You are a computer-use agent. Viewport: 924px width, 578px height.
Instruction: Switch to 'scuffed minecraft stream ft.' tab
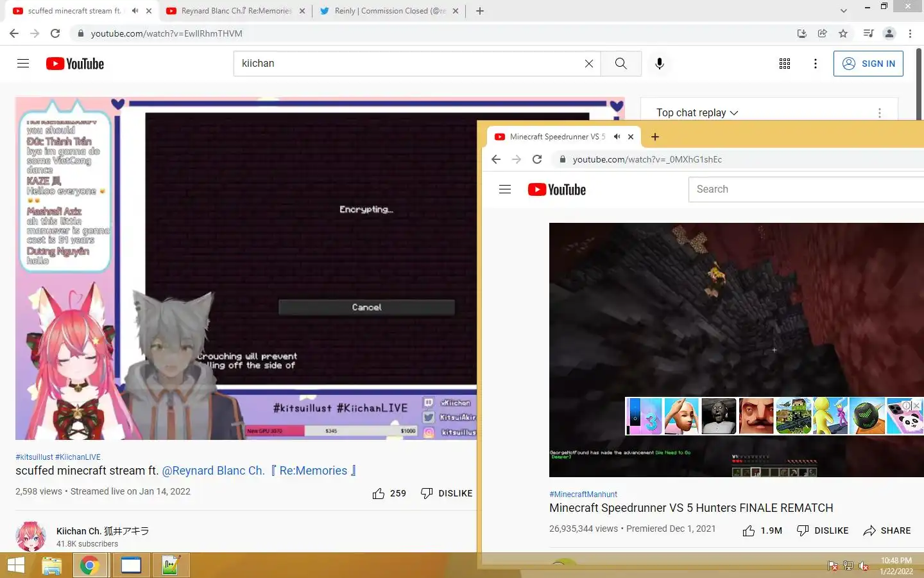point(73,11)
